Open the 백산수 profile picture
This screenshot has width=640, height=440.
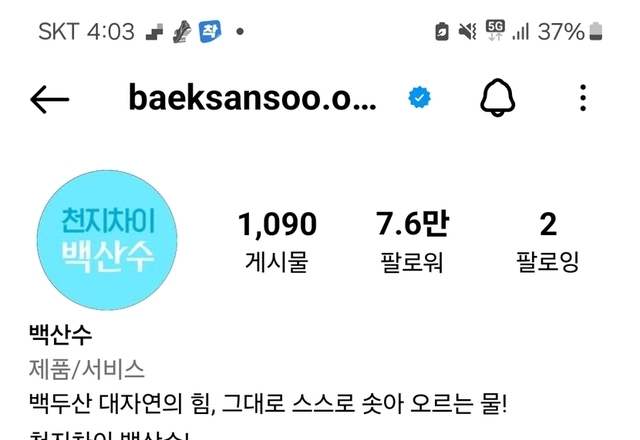pyautogui.click(x=107, y=240)
